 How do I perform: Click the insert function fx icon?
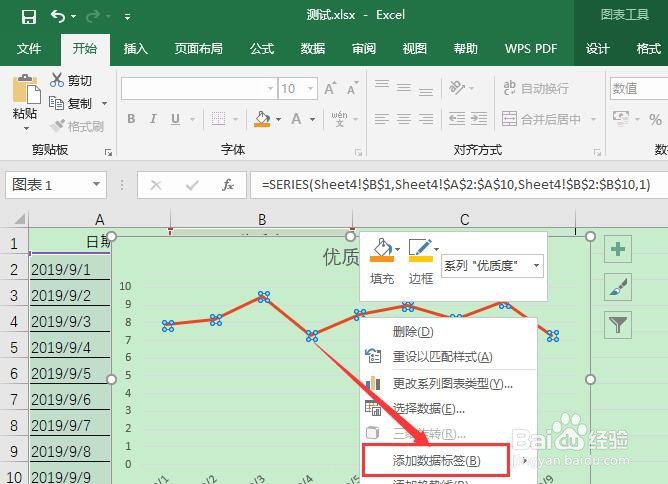(228, 184)
